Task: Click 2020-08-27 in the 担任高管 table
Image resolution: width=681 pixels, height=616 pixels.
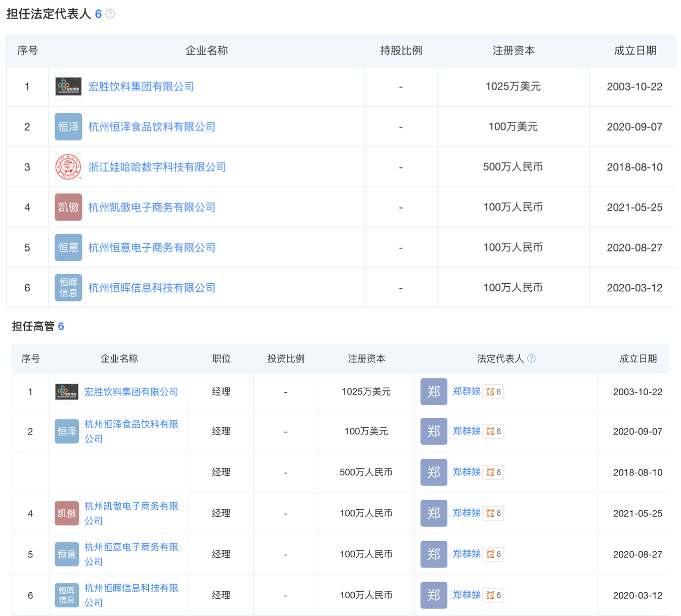Action: click(637, 554)
